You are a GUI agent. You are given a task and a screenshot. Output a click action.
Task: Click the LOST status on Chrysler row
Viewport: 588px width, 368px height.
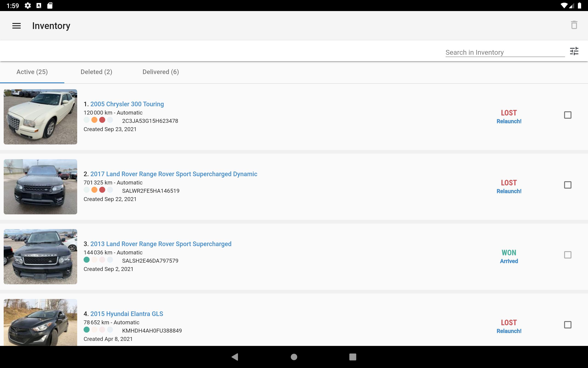coord(509,113)
